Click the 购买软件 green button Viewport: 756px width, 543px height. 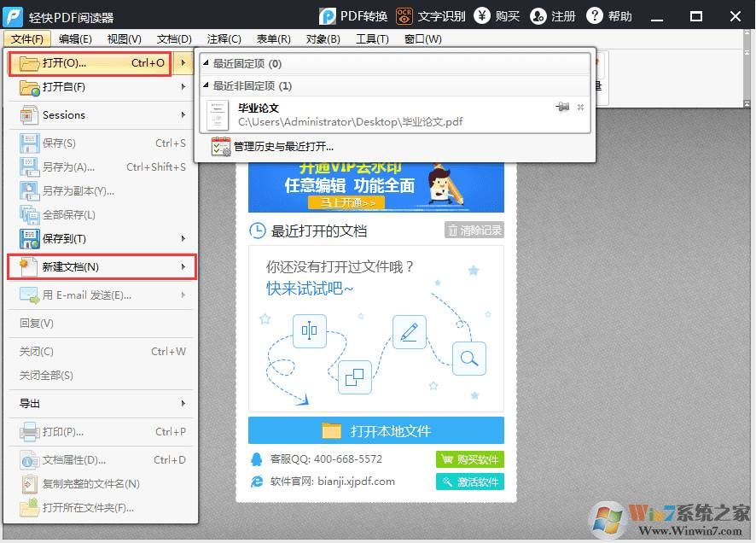tap(469, 459)
